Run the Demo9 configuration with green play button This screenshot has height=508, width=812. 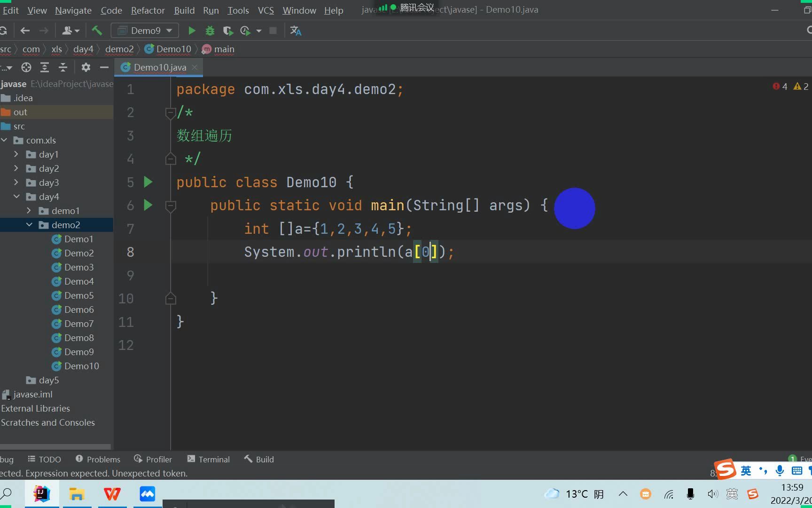pyautogui.click(x=192, y=31)
